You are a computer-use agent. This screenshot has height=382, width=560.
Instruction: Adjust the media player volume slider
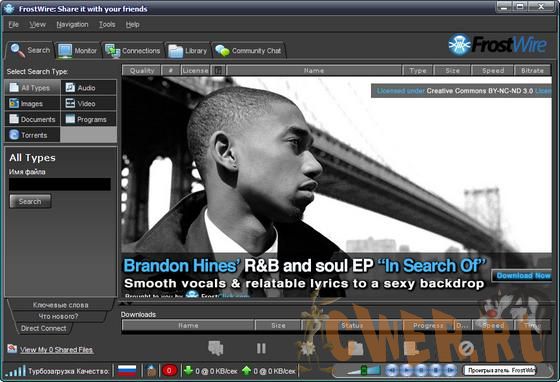pos(363,370)
